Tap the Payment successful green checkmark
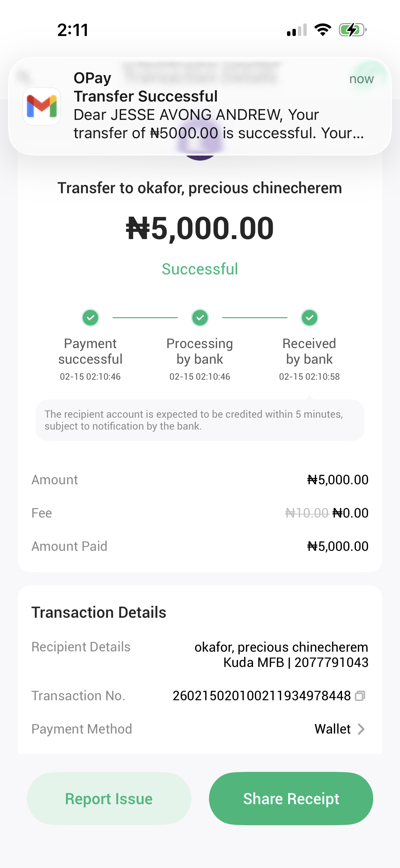The width and height of the screenshot is (400, 868). coord(90,318)
